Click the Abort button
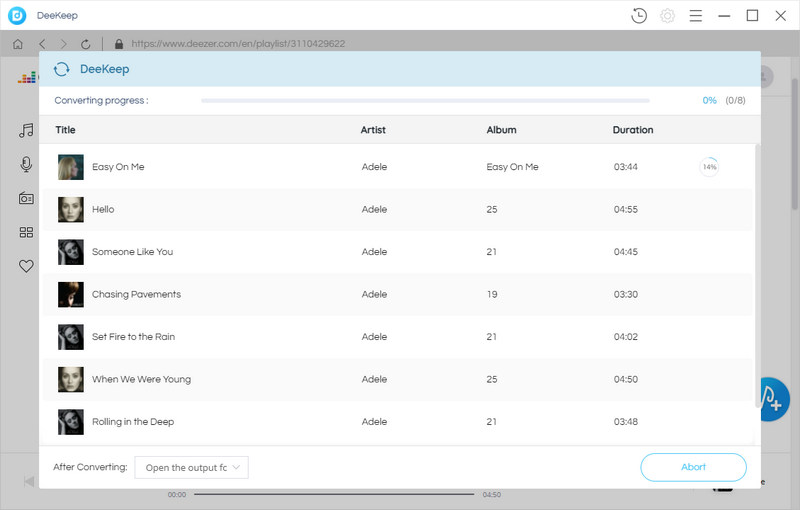This screenshot has height=510, width=800. (x=693, y=467)
